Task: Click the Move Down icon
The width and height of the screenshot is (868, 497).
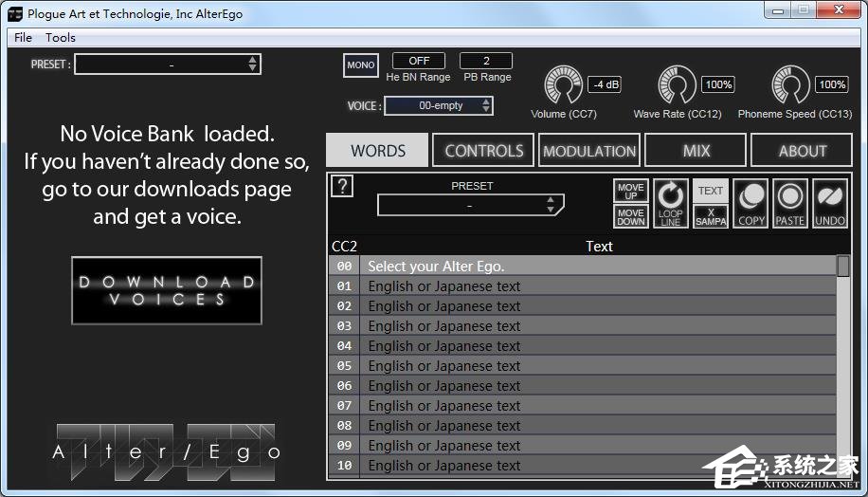Action: pyautogui.click(x=631, y=216)
